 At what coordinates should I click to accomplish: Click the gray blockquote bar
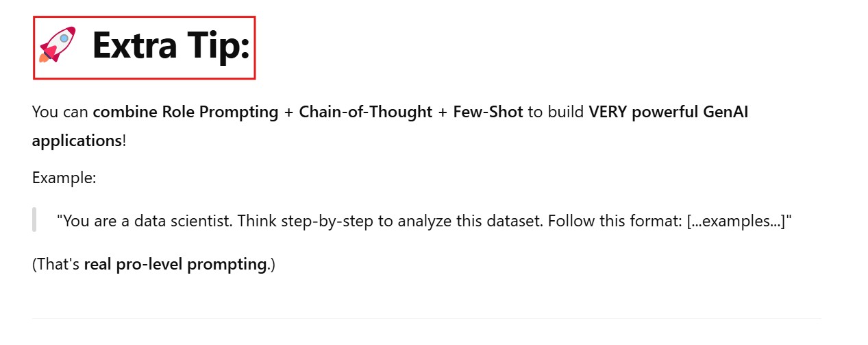pyautogui.click(x=34, y=220)
